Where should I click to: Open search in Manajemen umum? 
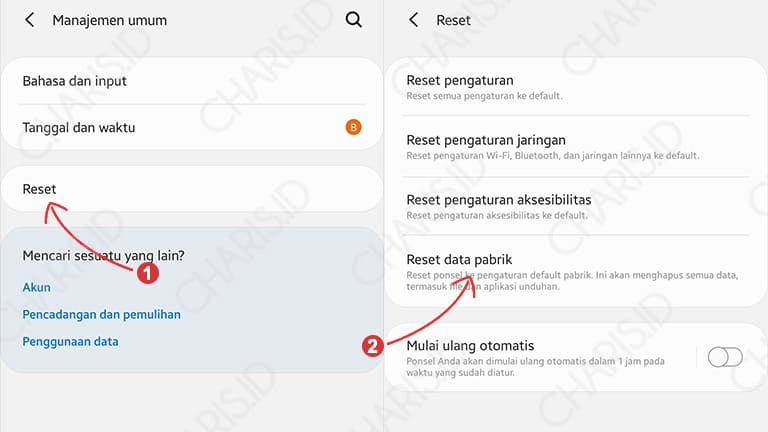[x=354, y=20]
